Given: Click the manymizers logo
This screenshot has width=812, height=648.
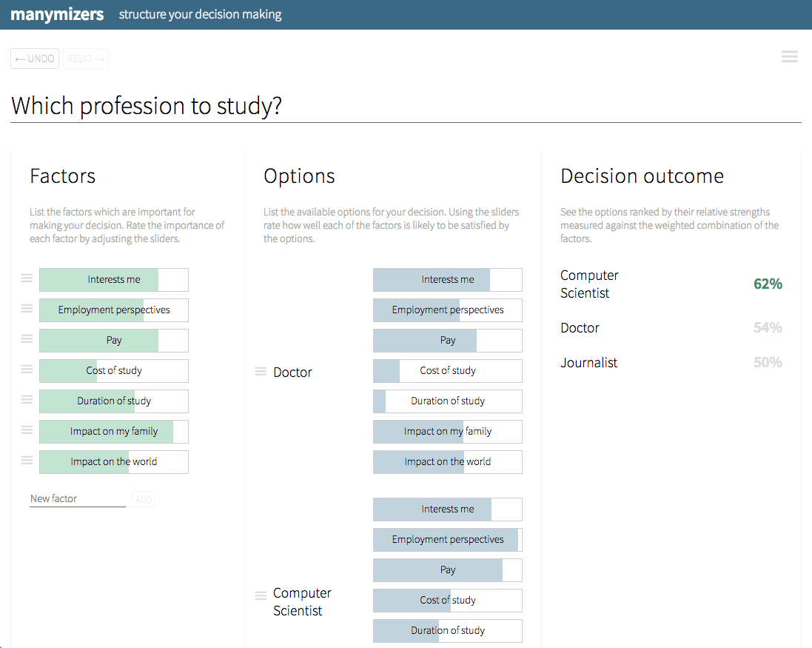Looking at the screenshot, I should coord(57,14).
